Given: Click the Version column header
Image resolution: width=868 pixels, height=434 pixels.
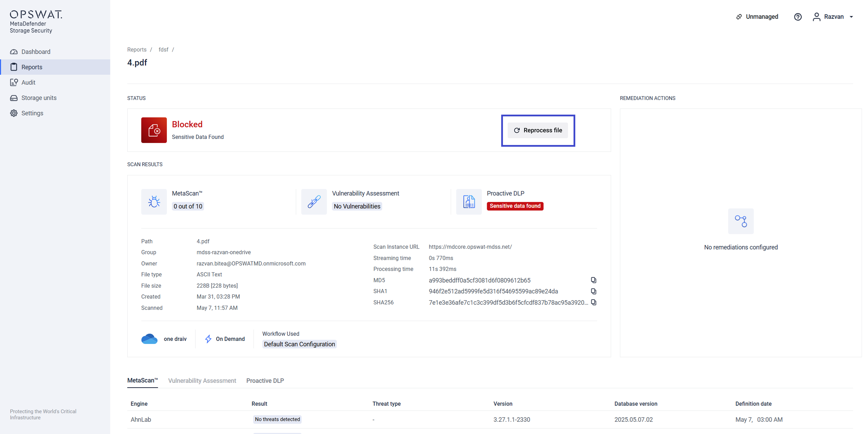Looking at the screenshot, I should pos(503,404).
